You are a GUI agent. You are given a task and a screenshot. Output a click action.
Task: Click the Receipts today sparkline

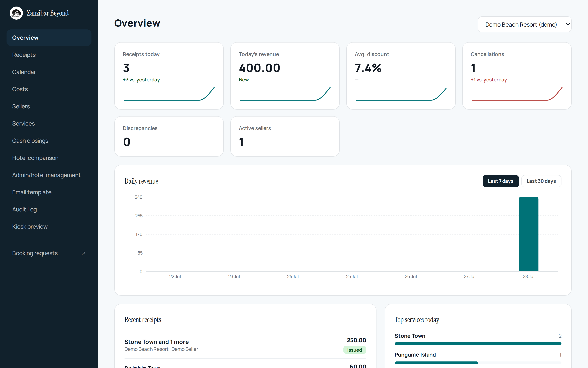pyautogui.click(x=169, y=94)
